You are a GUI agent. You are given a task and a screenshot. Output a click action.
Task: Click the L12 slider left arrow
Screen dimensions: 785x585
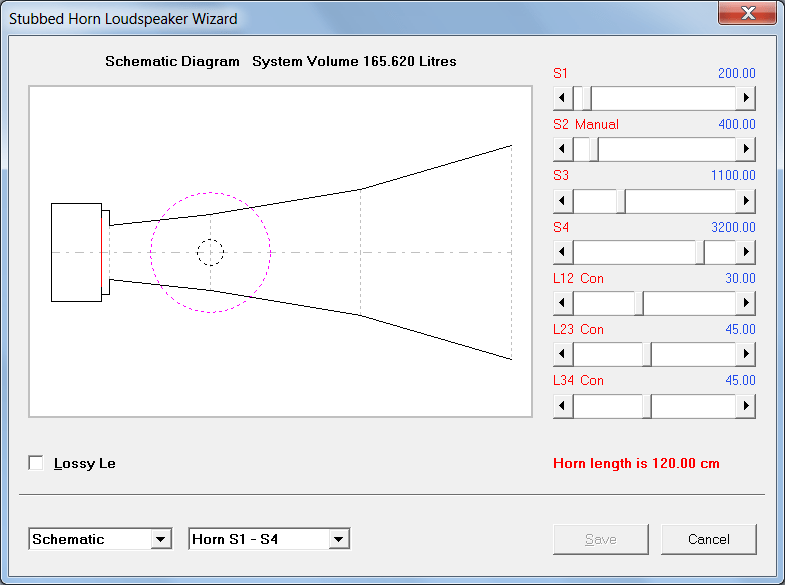tap(563, 303)
